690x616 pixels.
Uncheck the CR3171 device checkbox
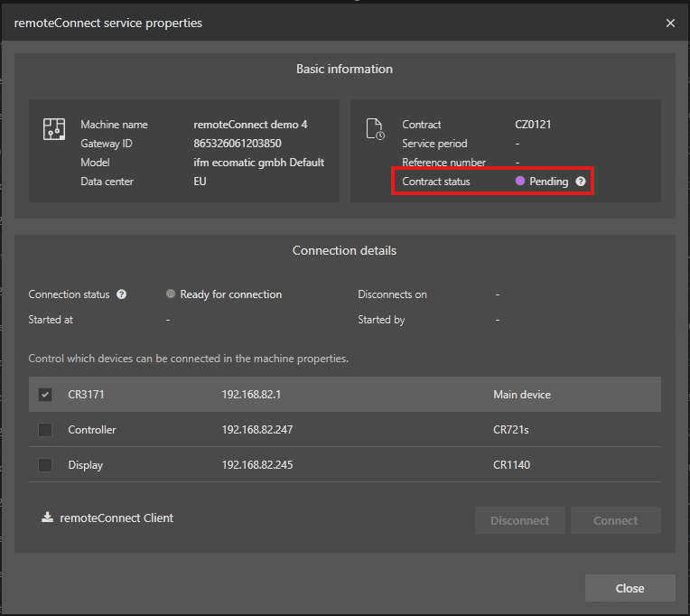(x=45, y=394)
